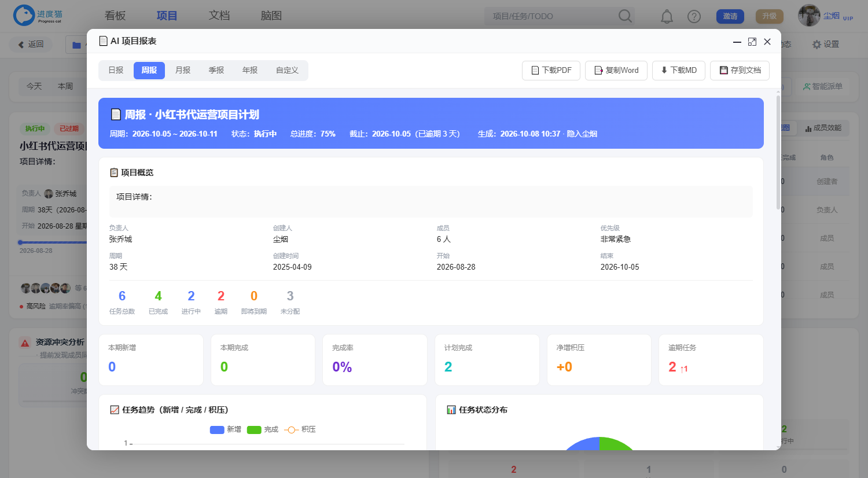868x478 pixels.
Task: Click the magnifier icon in the search bar
Action: 625,16
